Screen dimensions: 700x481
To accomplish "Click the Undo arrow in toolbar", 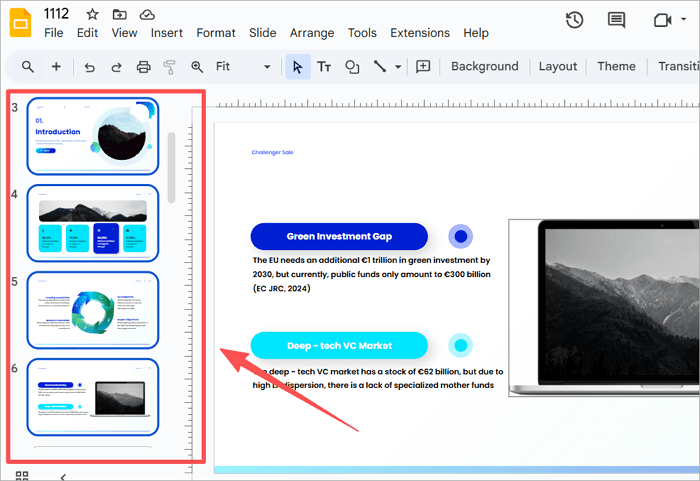I will pyautogui.click(x=90, y=67).
